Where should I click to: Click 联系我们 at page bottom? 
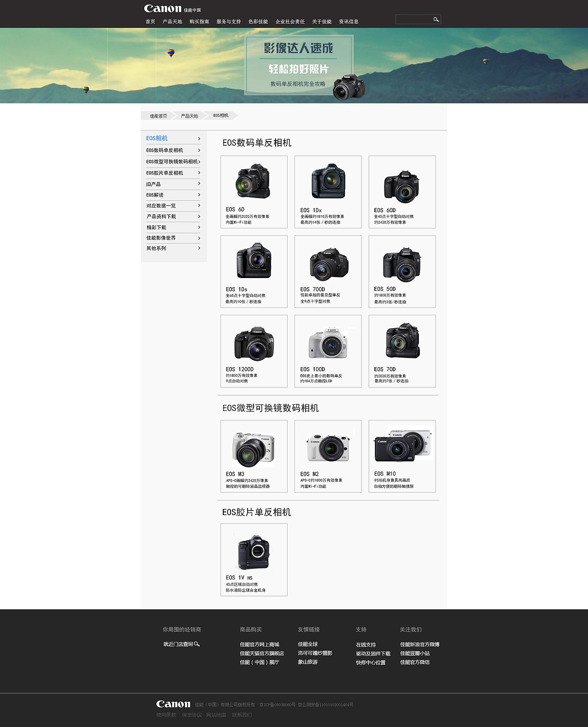pos(242,715)
